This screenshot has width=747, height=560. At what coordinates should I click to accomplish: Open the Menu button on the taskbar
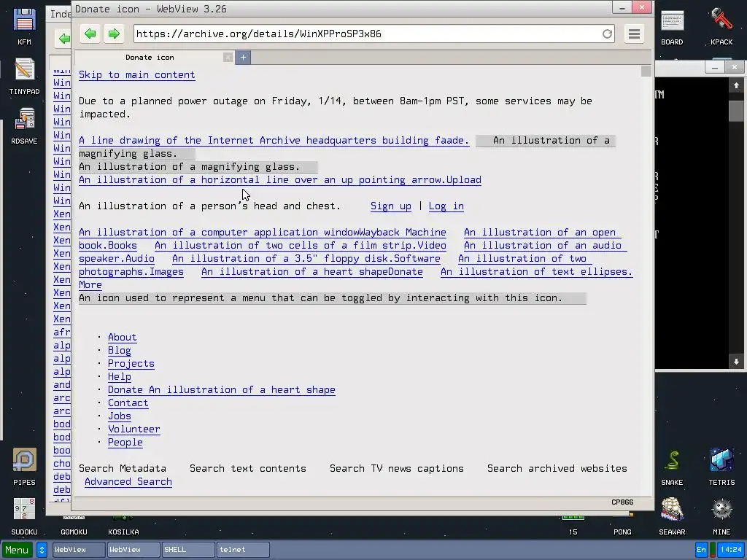(18, 550)
